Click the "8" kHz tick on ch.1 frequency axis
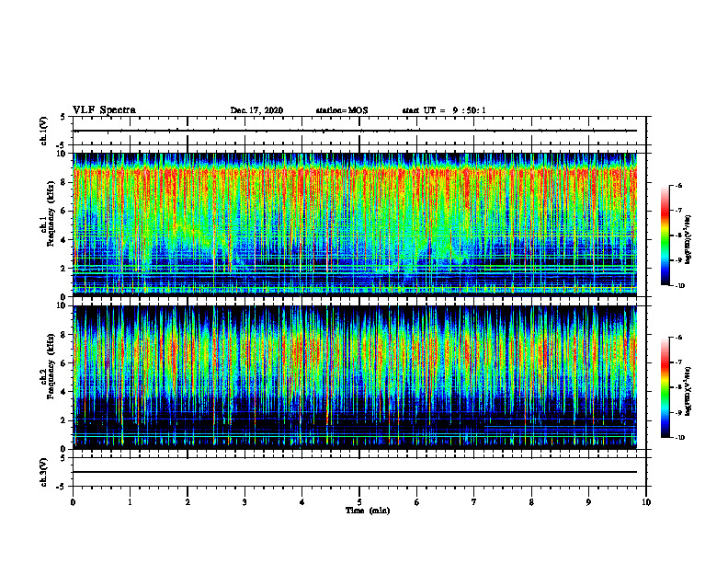 coord(64,182)
